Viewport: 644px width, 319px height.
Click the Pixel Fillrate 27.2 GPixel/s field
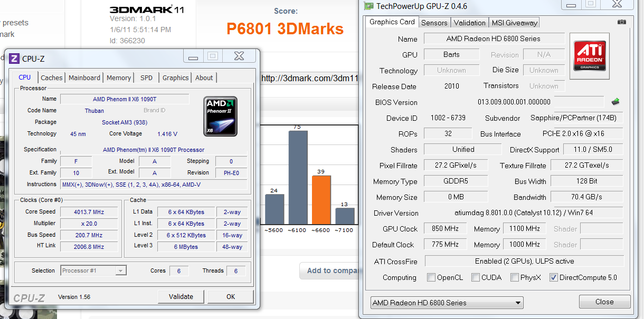pos(456,165)
